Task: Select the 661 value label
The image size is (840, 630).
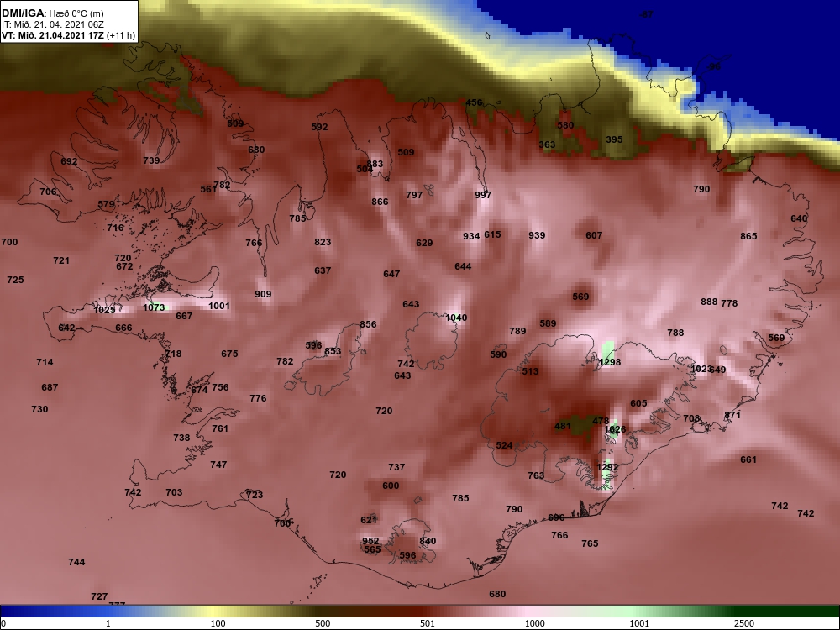Action: pos(748,459)
